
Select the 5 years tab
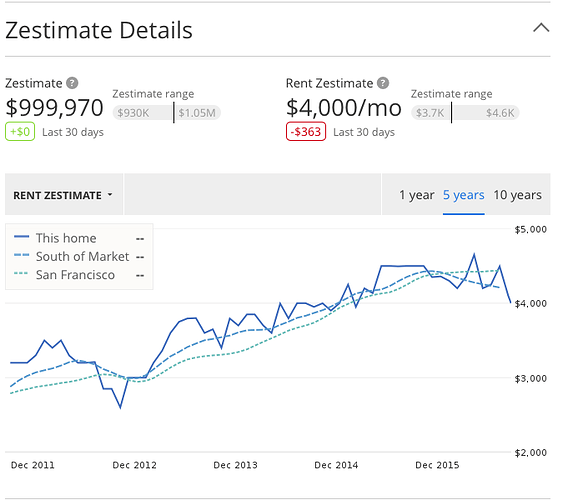click(x=463, y=195)
